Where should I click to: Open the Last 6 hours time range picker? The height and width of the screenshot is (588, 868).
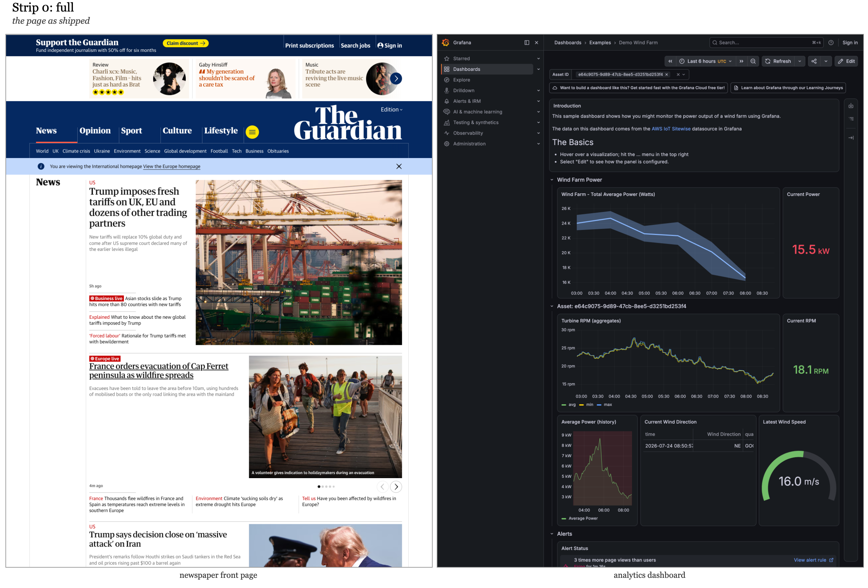coord(706,61)
